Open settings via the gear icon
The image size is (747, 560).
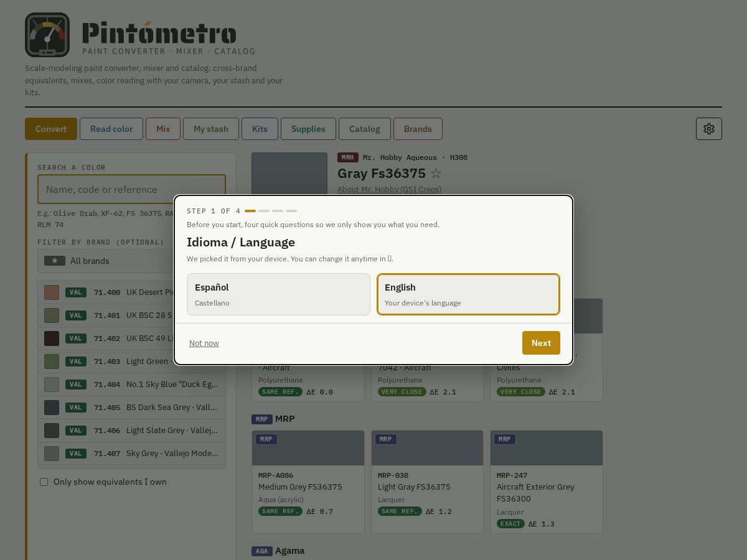[709, 129]
